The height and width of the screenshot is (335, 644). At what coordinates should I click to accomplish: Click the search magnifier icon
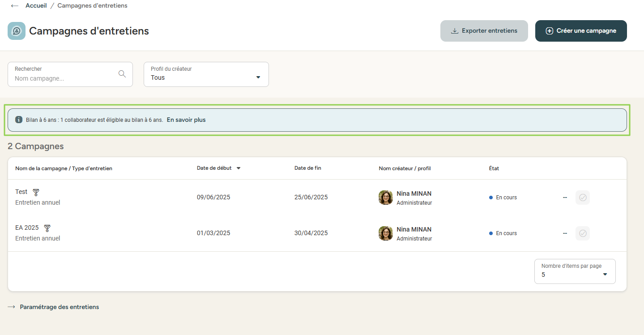(122, 74)
